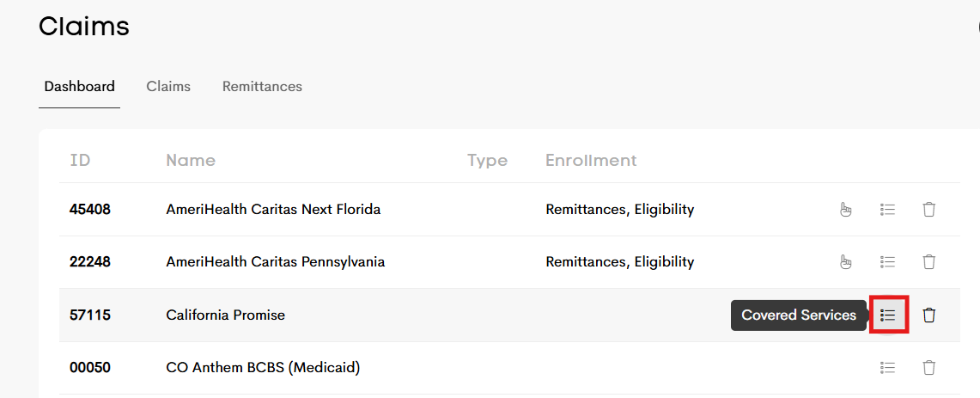Click hand pointer icon for AmeriHealth Caritas Next Florida
This screenshot has height=398, width=980.
tap(846, 209)
